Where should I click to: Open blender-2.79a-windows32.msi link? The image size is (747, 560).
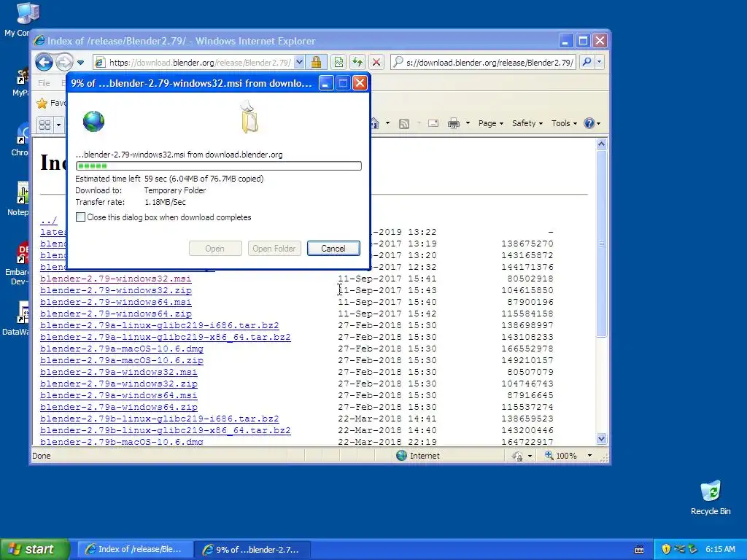(119, 372)
